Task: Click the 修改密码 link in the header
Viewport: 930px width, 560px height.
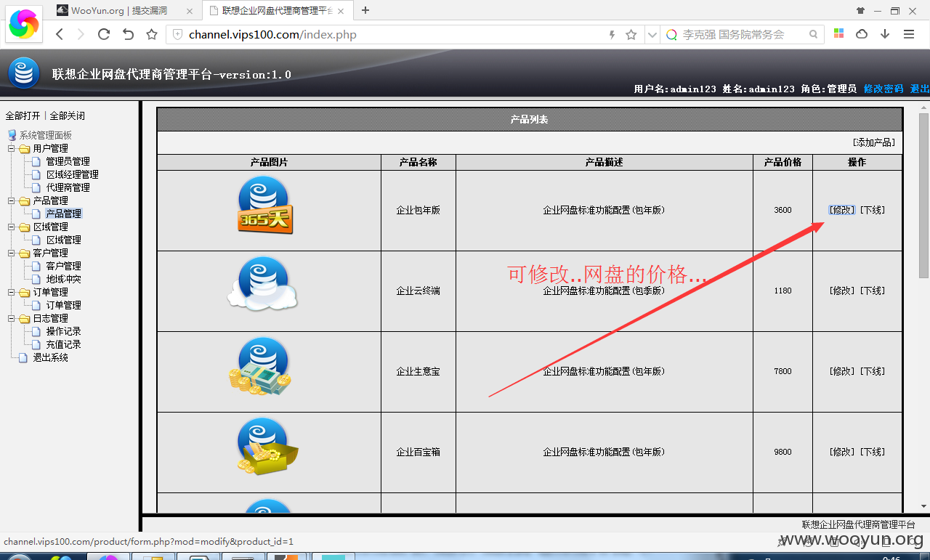Action: 883,89
